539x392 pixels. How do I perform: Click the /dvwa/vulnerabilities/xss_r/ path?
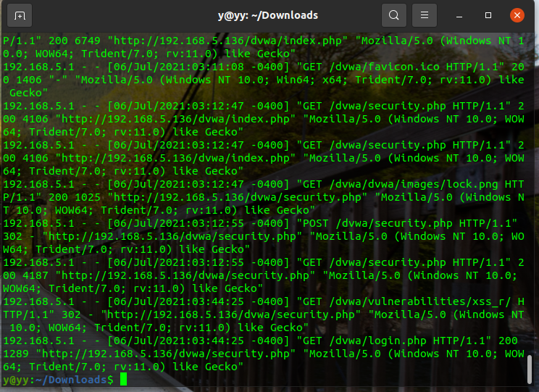tap(420, 302)
